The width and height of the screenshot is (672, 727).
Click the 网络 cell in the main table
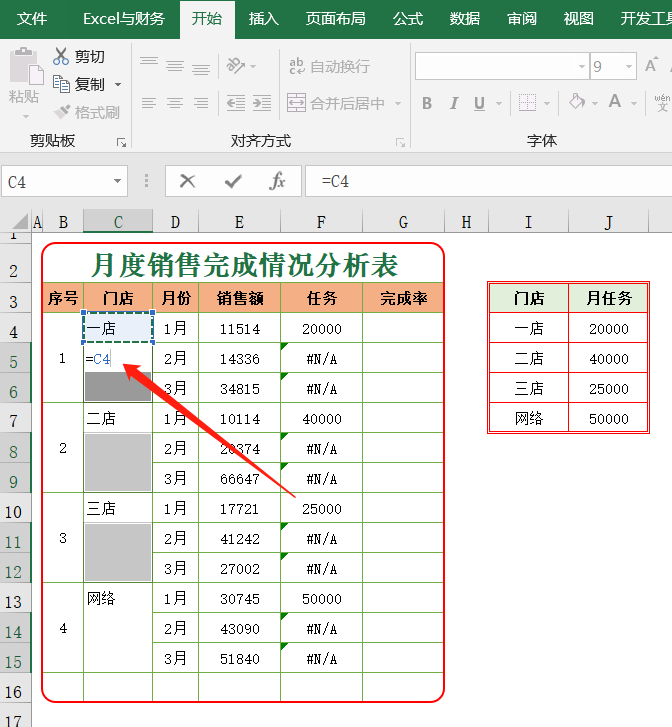118,598
